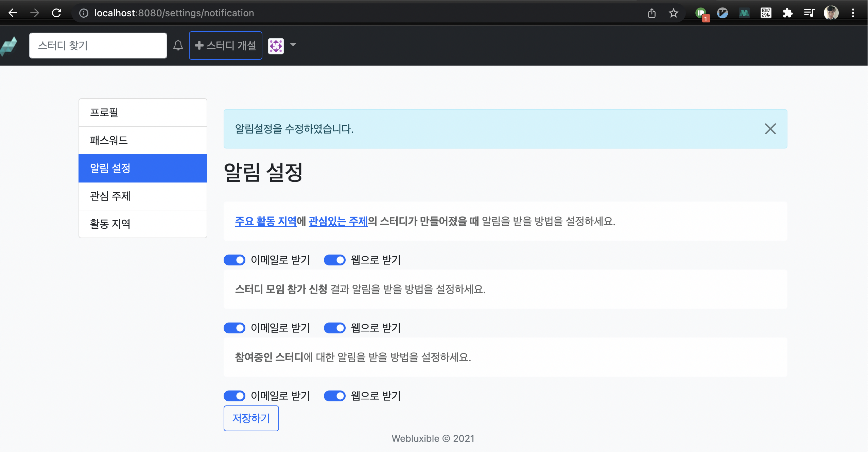Click the 저장하기 button

(251, 418)
